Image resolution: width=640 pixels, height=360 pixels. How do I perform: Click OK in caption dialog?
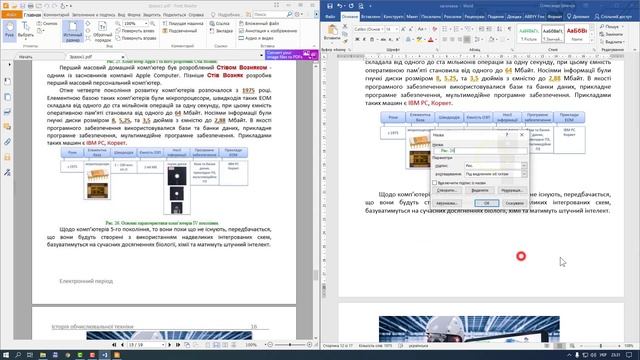[x=486, y=203]
